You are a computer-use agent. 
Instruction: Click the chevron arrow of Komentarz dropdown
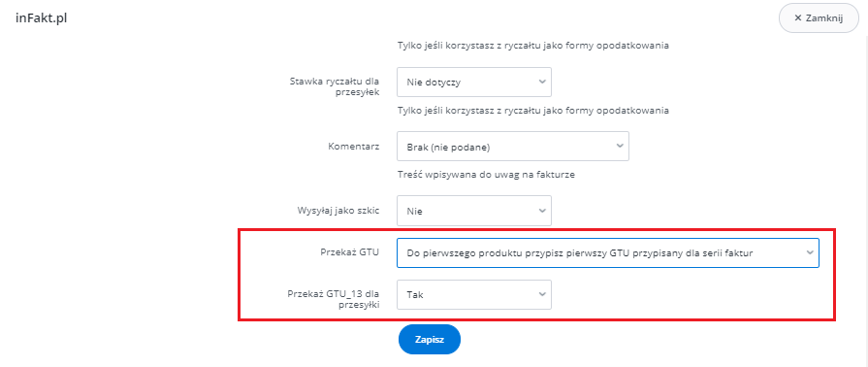click(619, 146)
